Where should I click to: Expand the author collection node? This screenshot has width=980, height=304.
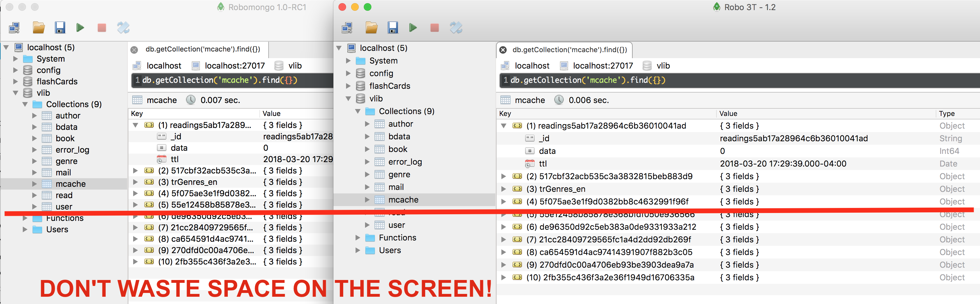367,124
